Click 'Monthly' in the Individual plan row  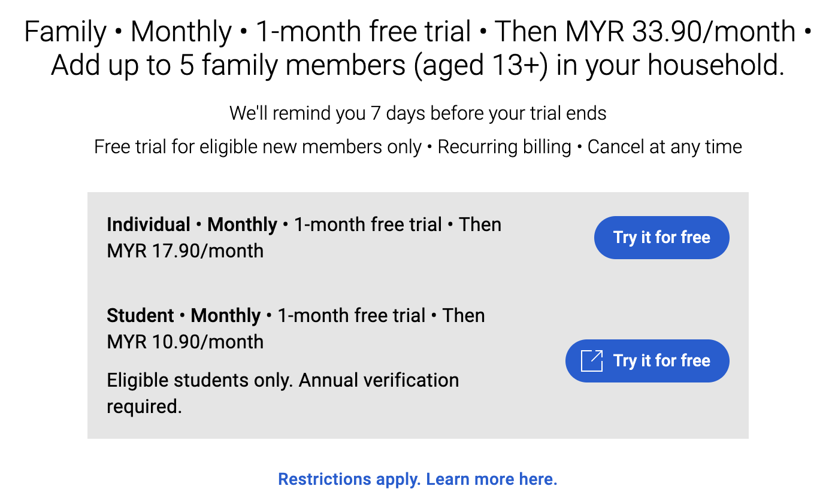pos(242,225)
